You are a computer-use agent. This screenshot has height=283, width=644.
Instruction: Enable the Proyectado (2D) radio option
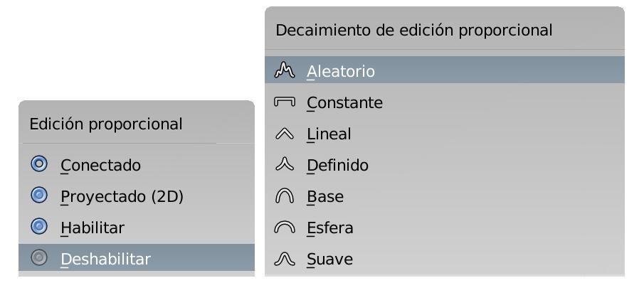pyautogui.click(x=39, y=196)
